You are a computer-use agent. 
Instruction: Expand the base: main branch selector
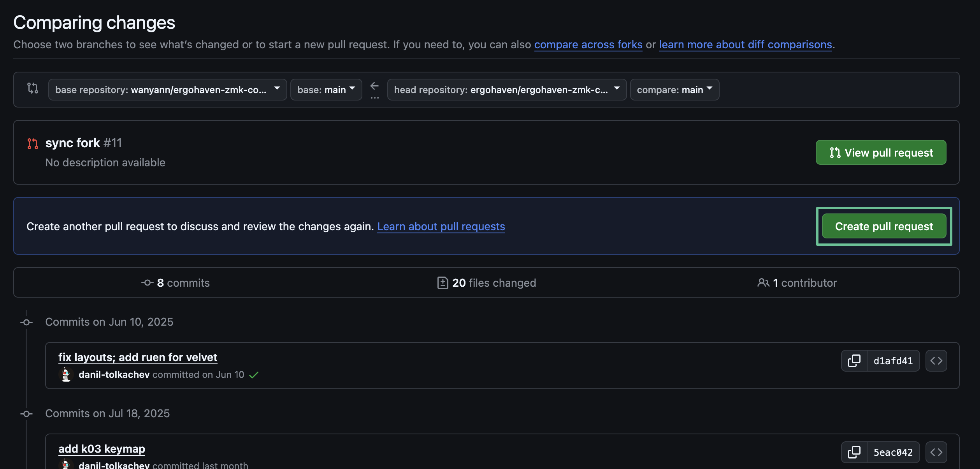[x=326, y=90]
